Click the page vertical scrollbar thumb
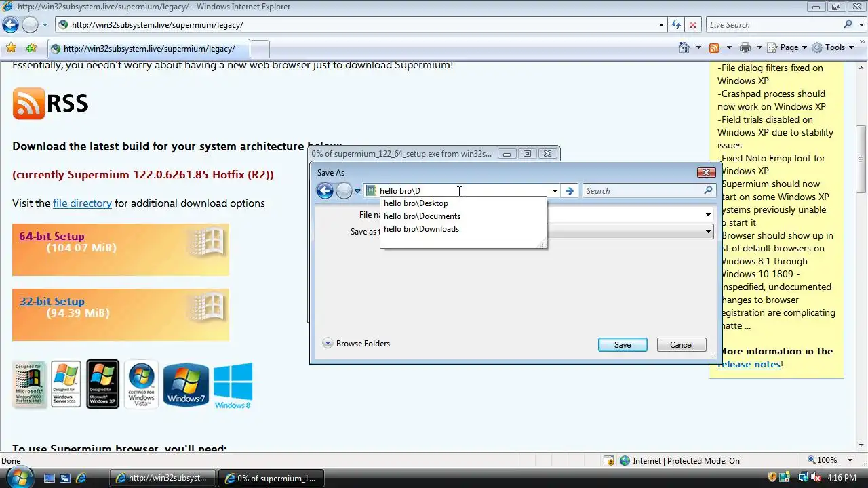 pyautogui.click(x=861, y=159)
